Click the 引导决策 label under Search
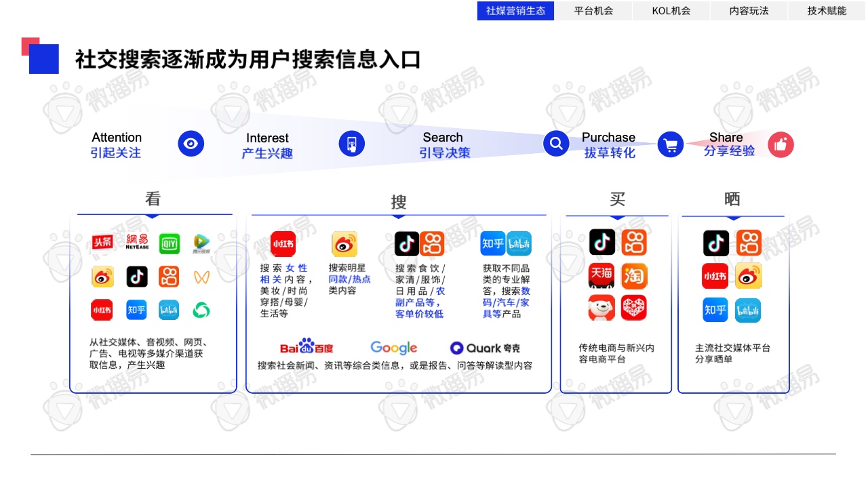 [445, 153]
